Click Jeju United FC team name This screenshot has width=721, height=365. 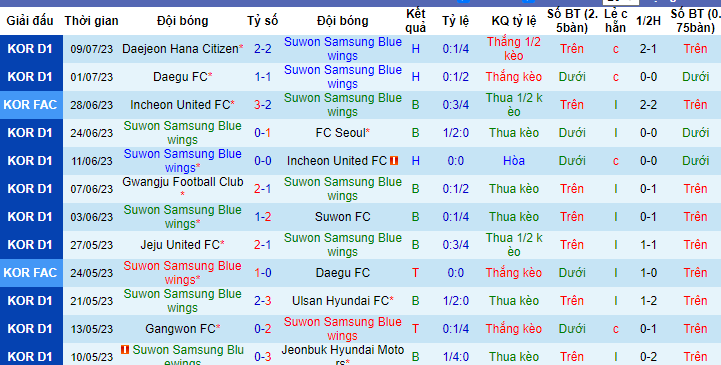(x=180, y=245)
